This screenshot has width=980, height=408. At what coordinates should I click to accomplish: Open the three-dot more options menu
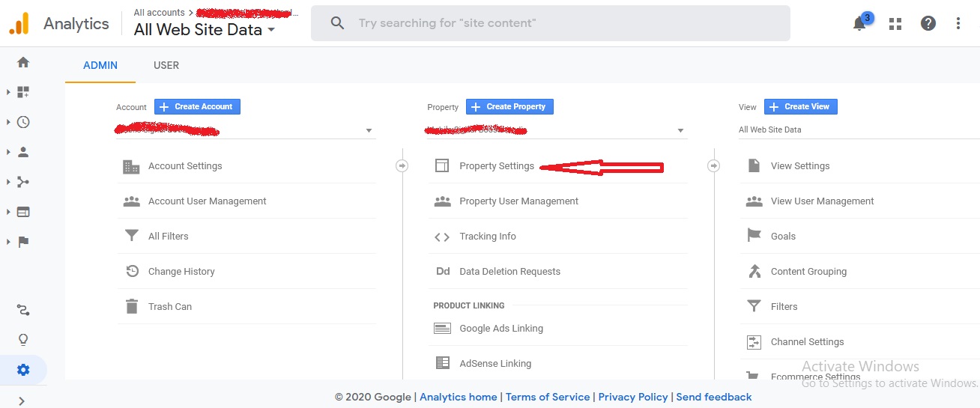958,24
